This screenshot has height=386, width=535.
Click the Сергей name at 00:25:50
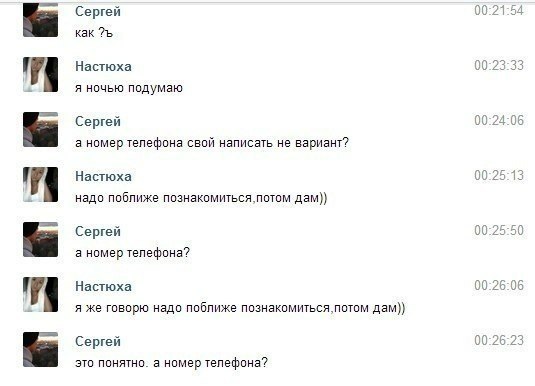98,232
